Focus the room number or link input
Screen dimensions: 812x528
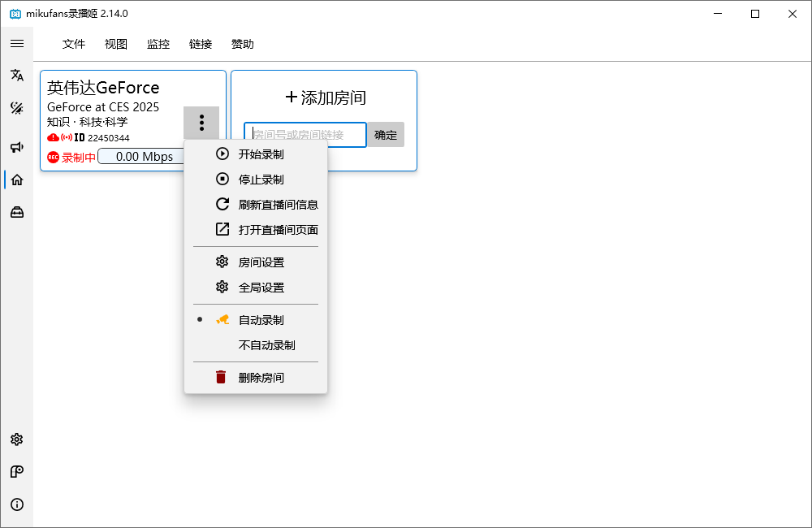click(x=305, y=135)
